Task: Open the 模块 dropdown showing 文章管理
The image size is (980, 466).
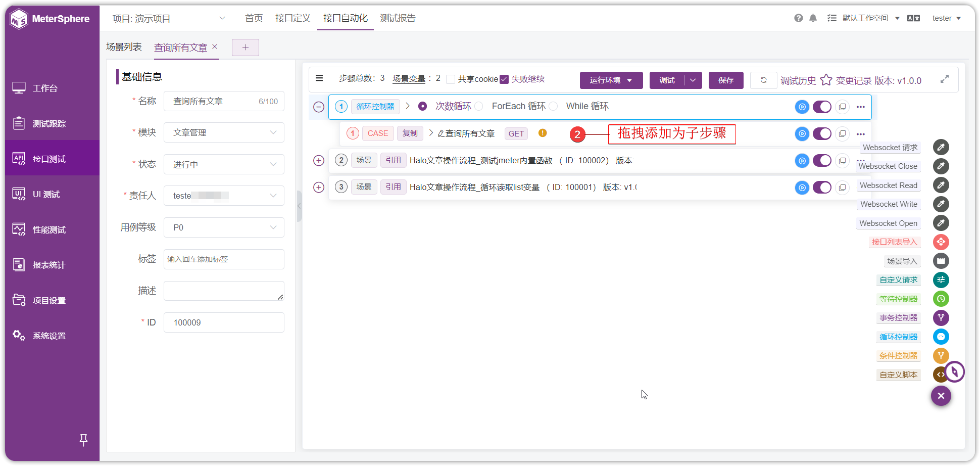Action: 224,132
